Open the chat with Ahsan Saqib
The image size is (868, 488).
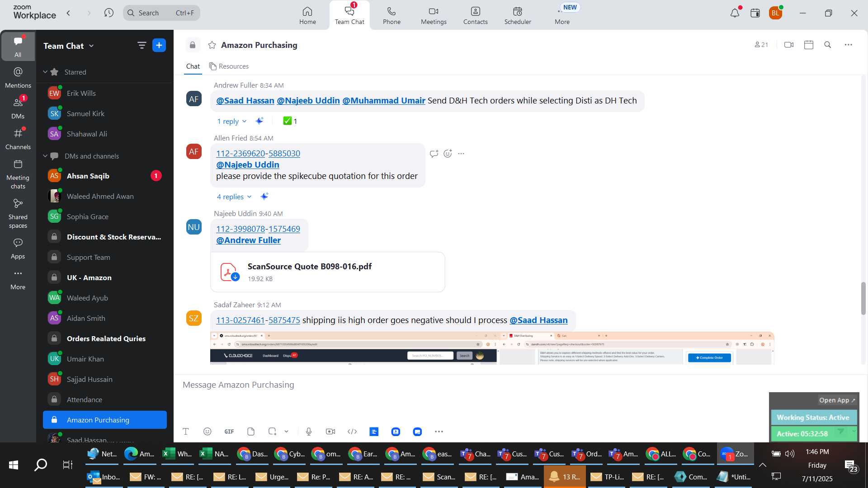pos(104,176)
